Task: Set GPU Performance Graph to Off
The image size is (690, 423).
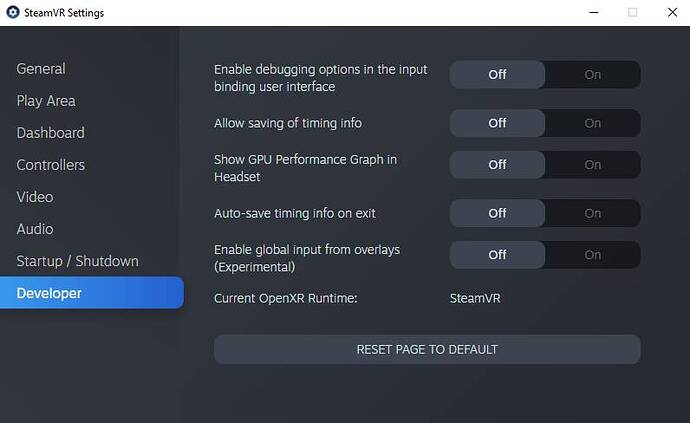Action: (x=497, y=165)
